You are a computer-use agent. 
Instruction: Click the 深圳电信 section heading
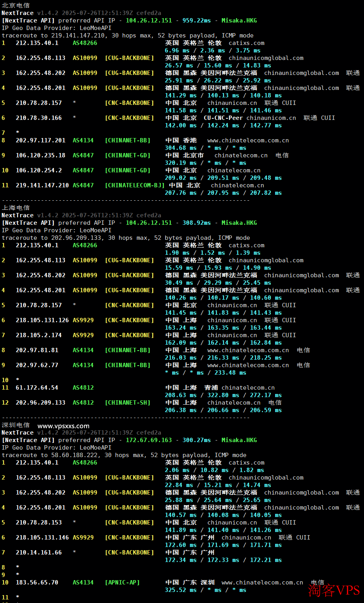[x=16, y=425]
